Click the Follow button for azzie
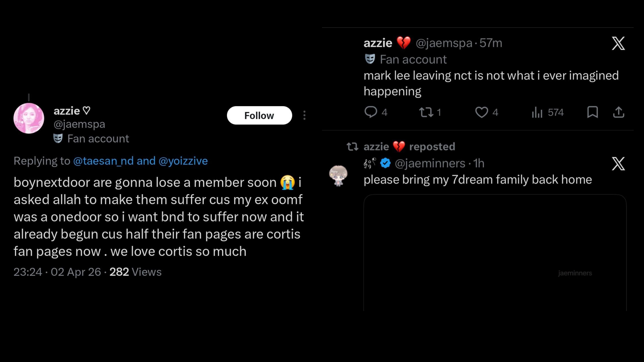644x362 pixels. 259,115
